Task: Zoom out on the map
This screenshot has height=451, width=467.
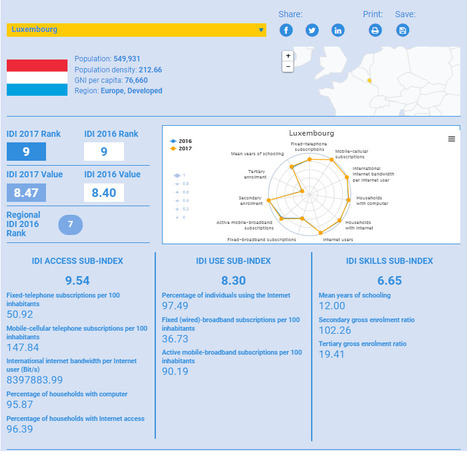Action: [288, 67]
